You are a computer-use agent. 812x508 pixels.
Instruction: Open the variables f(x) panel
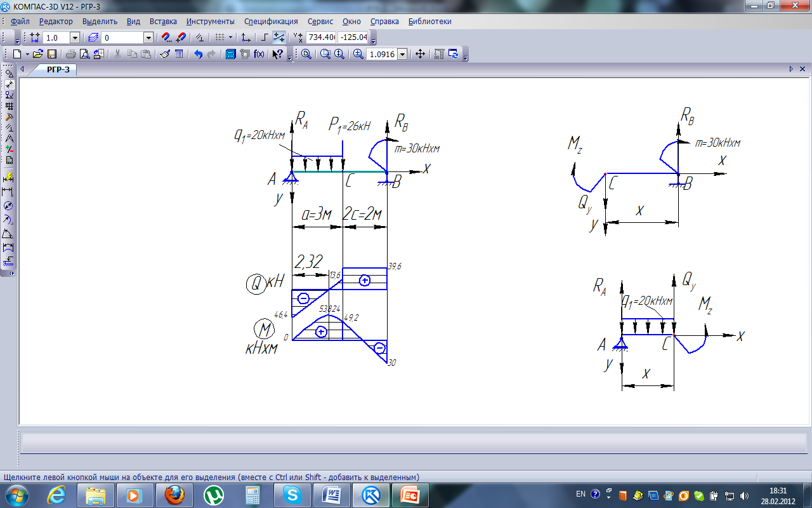click(258, 55)
